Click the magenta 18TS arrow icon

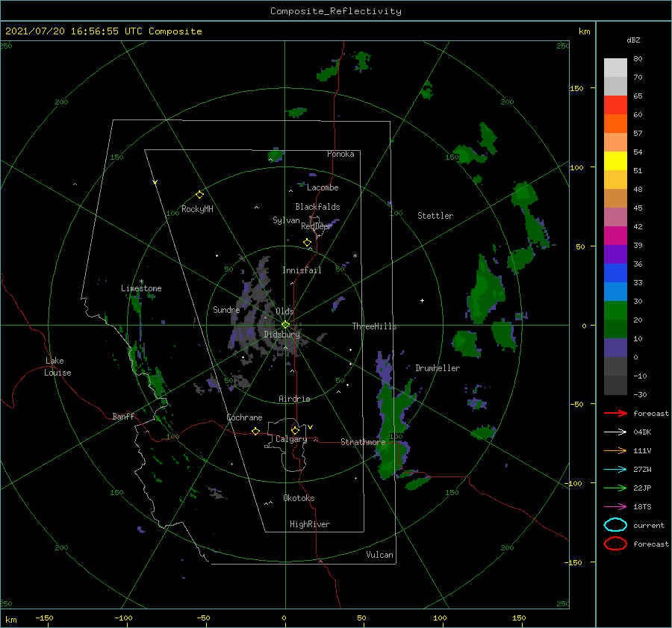click(615, 507)
